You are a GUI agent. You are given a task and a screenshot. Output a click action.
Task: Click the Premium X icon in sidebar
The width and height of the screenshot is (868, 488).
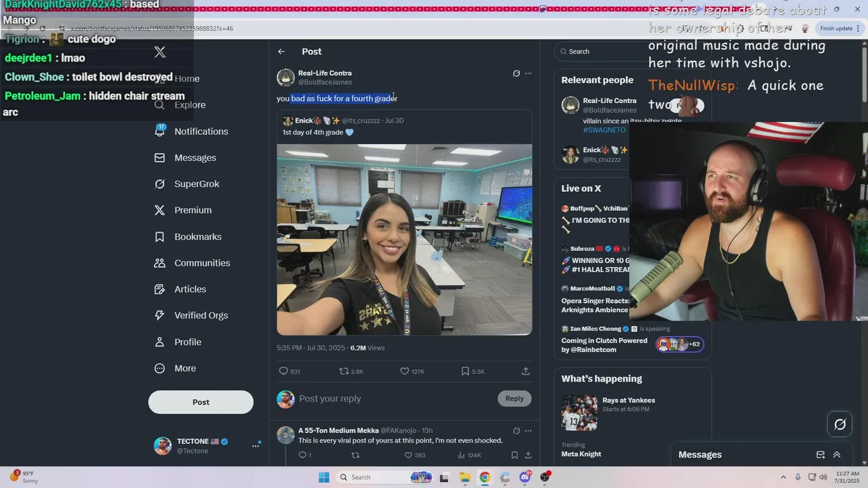160,210
